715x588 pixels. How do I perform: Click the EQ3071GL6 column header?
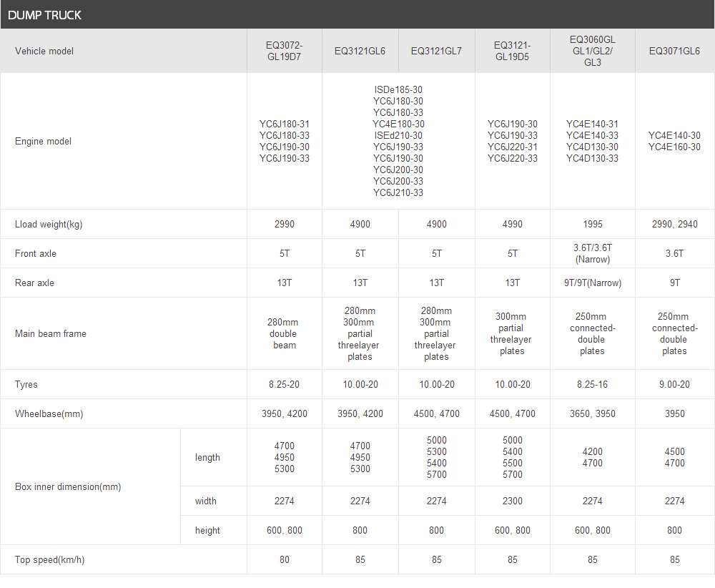click(x=674, y=51)
